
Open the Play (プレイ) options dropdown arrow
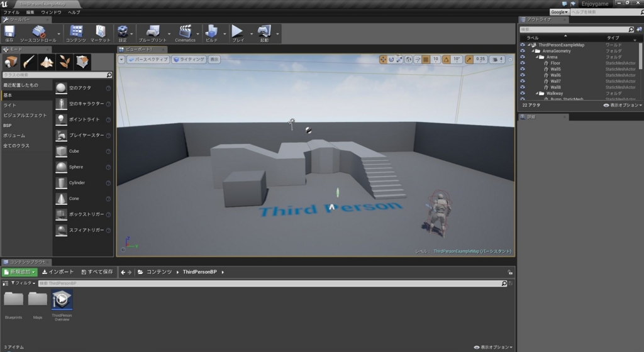coord(252,34)
